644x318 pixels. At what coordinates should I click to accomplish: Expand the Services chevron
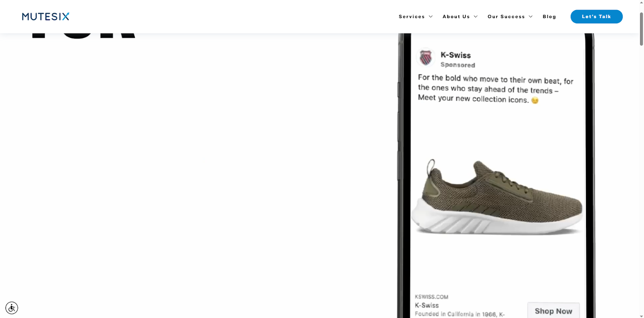[431, 17]
